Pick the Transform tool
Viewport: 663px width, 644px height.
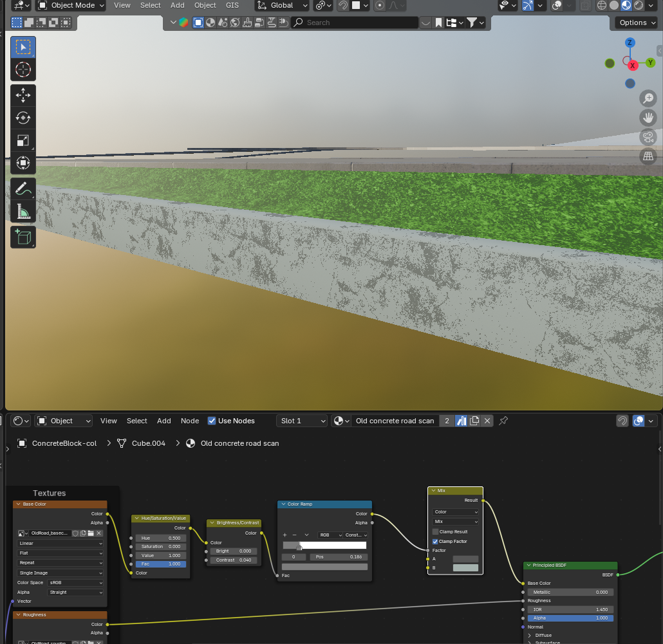click(23, 163)
